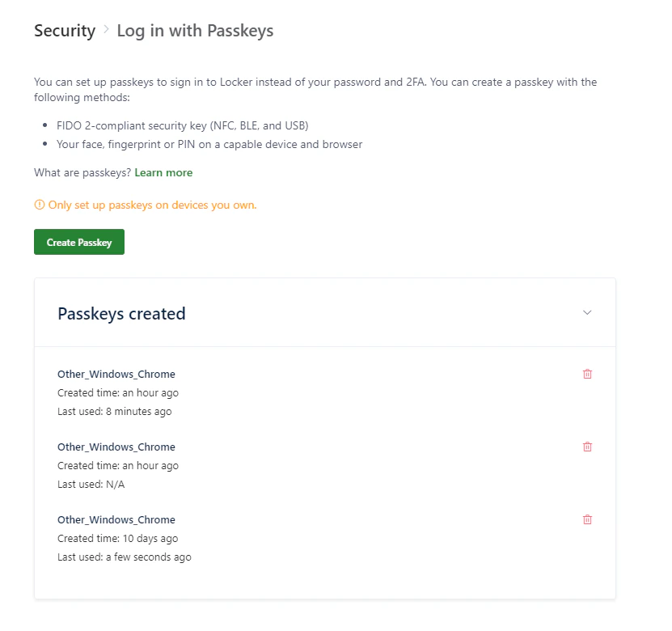Select the first Other_Windows_Chrome passkey name
Viewport: 672px width, 631px height.
116,374
